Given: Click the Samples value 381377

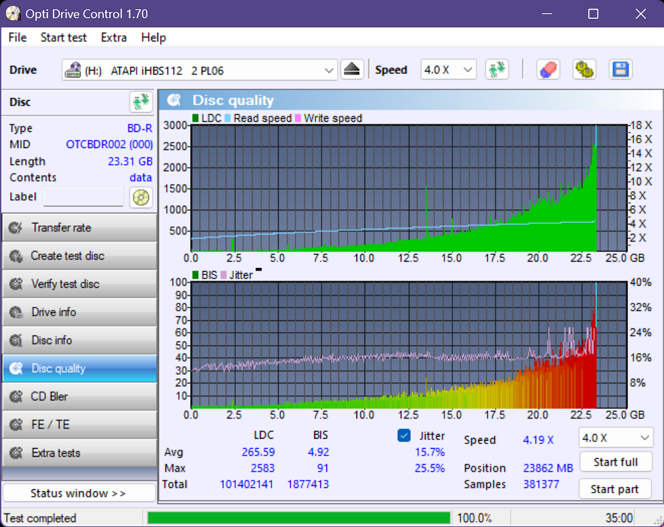Looking at the screenshot, I should (541, 484).
